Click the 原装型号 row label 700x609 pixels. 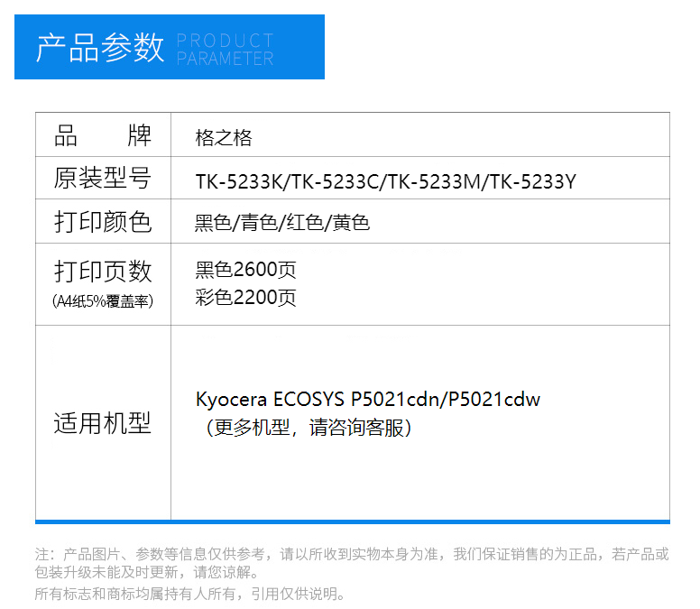(103, 178)
